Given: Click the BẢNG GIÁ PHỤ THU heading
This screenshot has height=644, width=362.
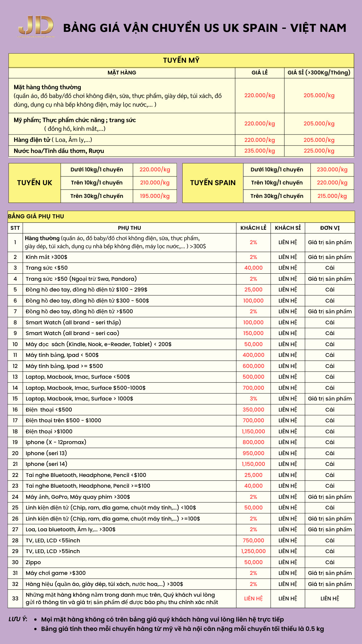Looking at the screenshot, I should [x=36, y=217].
